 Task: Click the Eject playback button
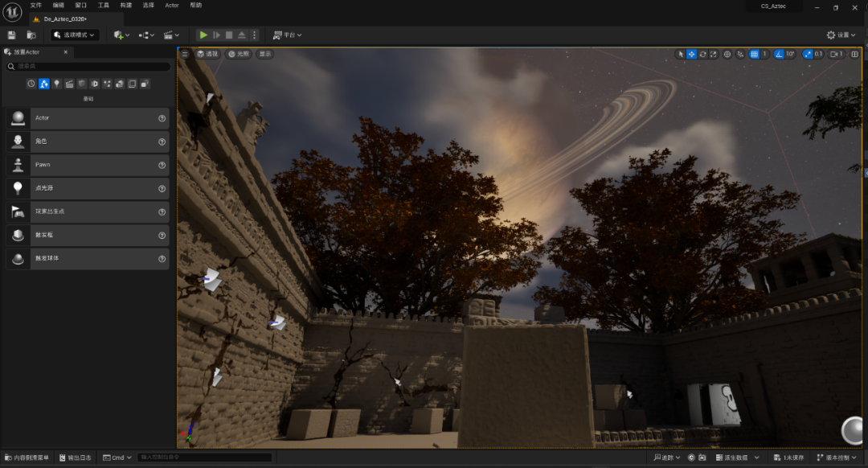point(242,35)
